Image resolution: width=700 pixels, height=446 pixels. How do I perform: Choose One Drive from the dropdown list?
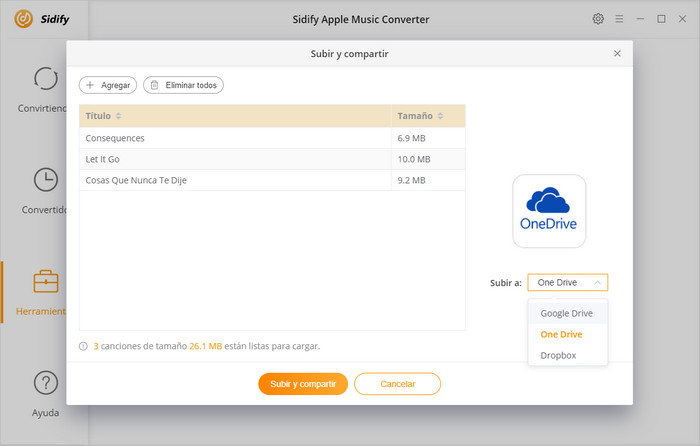(x=567, y=334)
